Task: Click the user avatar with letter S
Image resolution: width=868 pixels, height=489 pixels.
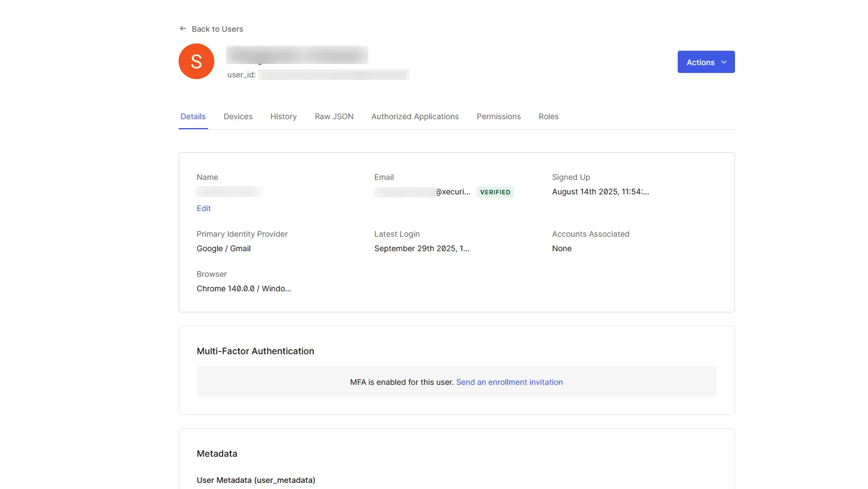Action: point(196,61)
